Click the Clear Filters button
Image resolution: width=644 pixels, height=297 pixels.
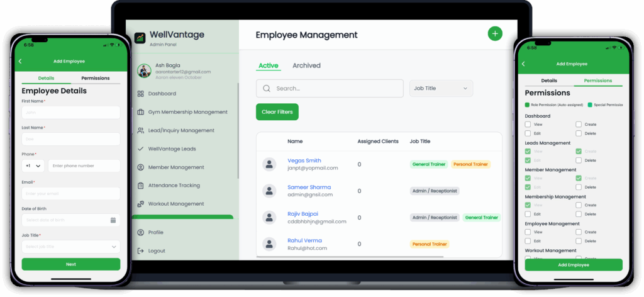(x=277, y=112)
